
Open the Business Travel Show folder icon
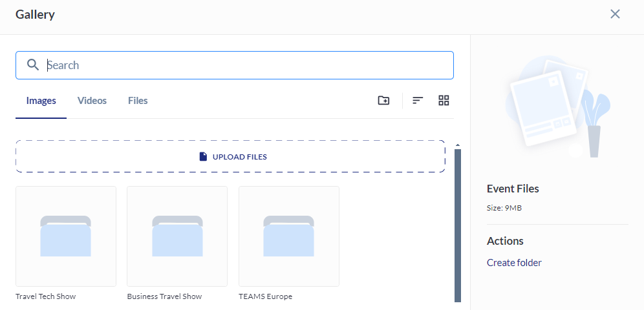coord(177,236)
